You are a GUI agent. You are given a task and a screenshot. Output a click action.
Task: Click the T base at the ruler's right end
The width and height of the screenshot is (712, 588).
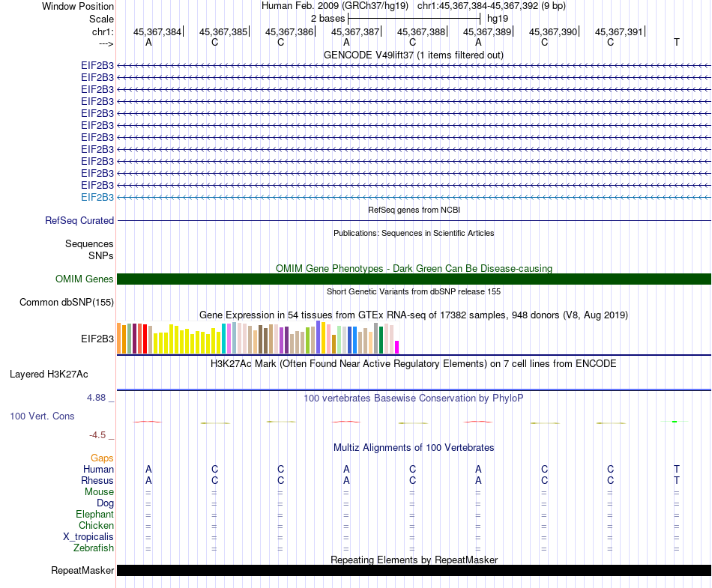tap(676, 43)
